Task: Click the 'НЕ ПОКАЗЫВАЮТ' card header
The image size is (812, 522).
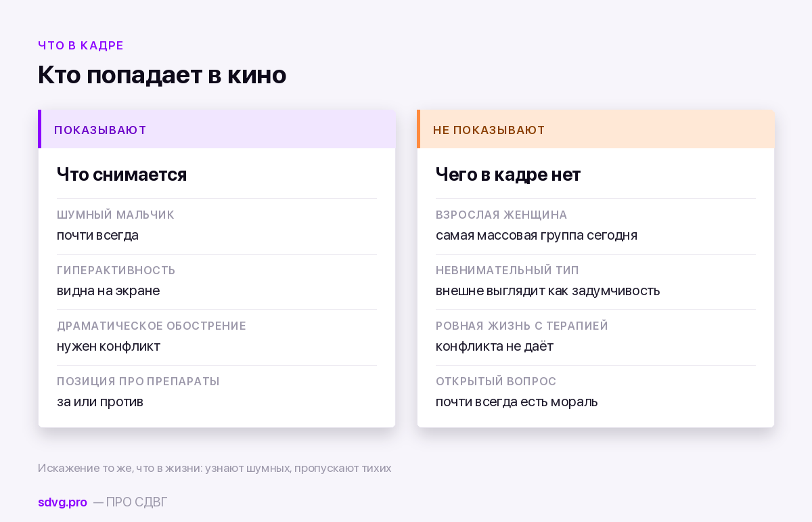Action: [595, 129]
